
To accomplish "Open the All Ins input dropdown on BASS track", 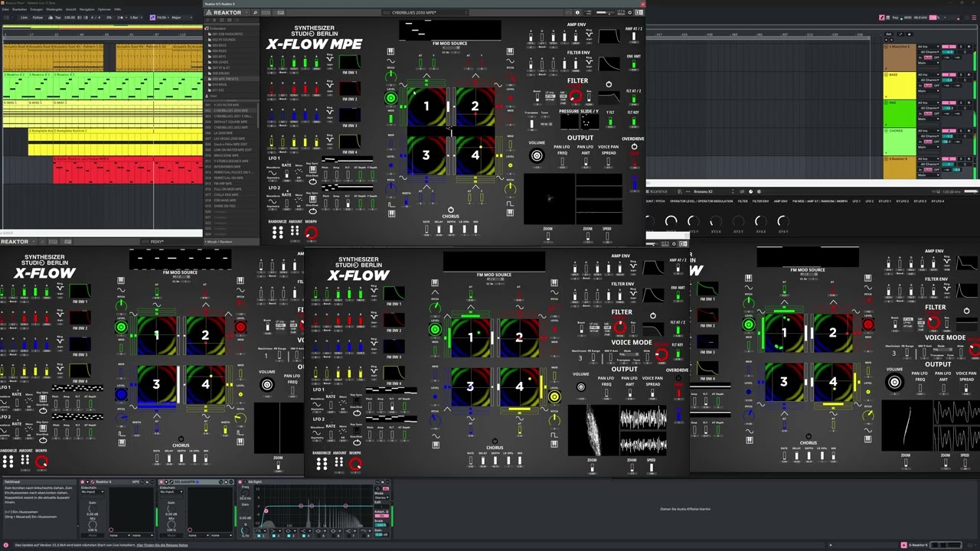I will pos(929,74).
